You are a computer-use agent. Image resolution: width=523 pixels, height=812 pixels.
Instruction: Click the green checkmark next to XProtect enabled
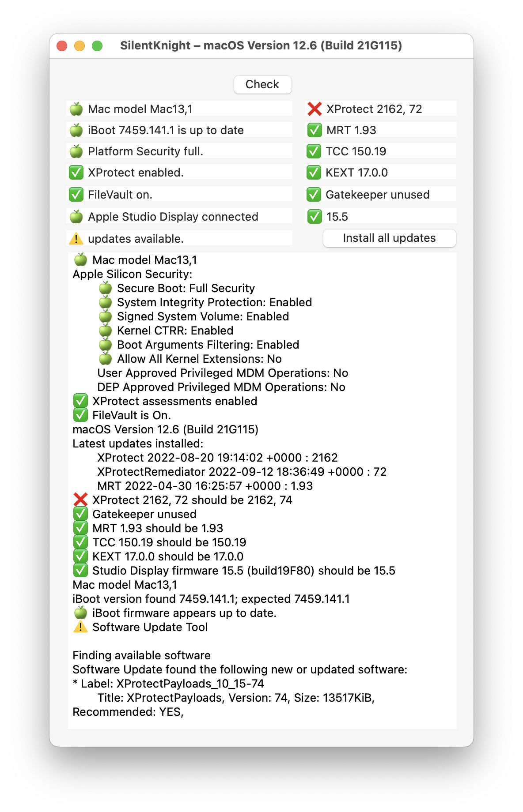pyautogui.click(x=76, y=173)
